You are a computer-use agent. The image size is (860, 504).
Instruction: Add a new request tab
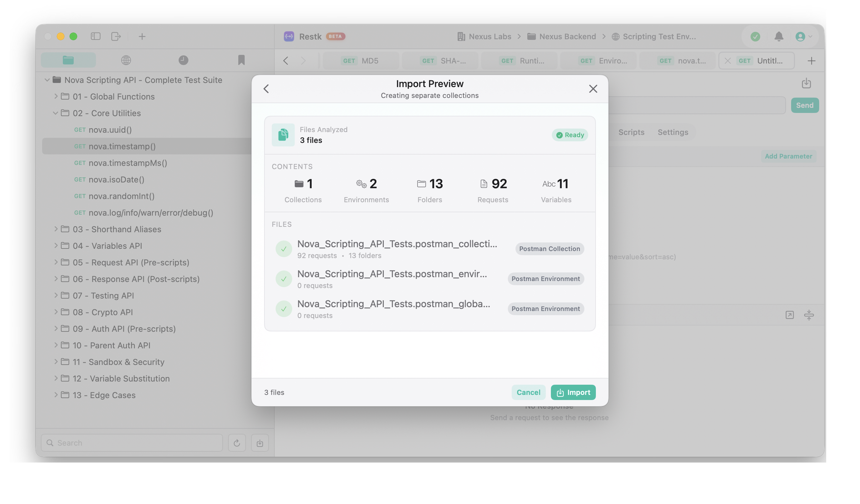[812, 61]
